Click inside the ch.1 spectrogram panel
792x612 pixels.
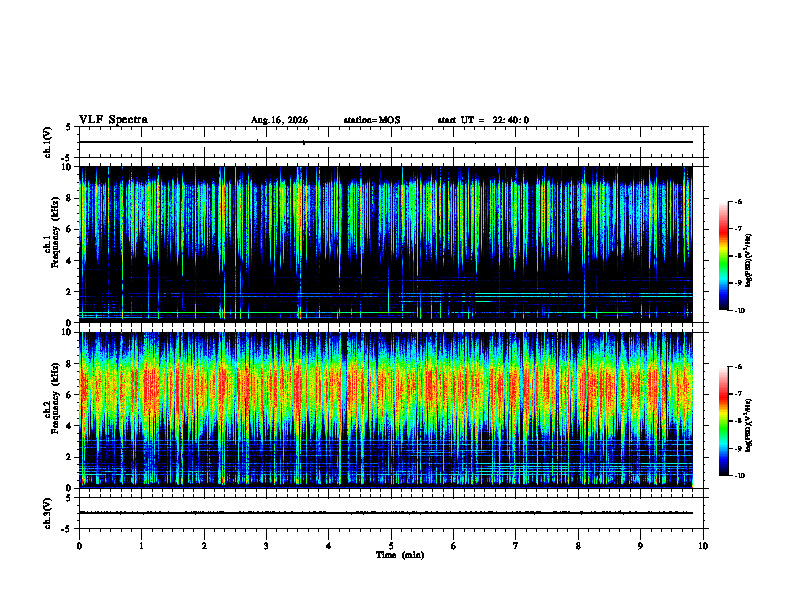[386, 244]
